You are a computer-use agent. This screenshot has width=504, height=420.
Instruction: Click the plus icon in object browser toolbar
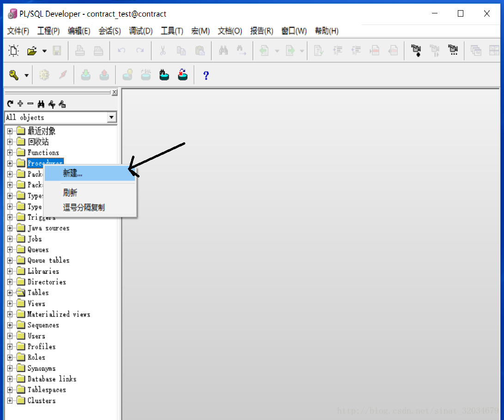click(x=20, y=103)
